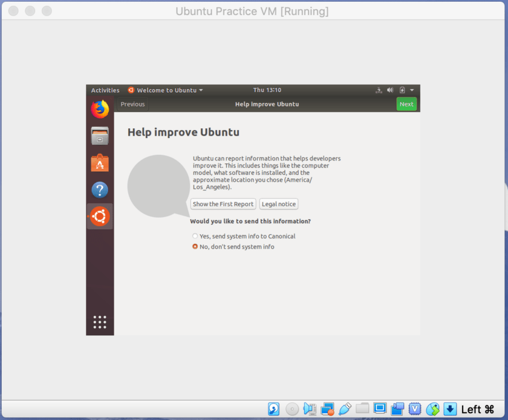508x420 pixels.
Task: Click the Left ⌘ host key label
Action: [478, 409]
